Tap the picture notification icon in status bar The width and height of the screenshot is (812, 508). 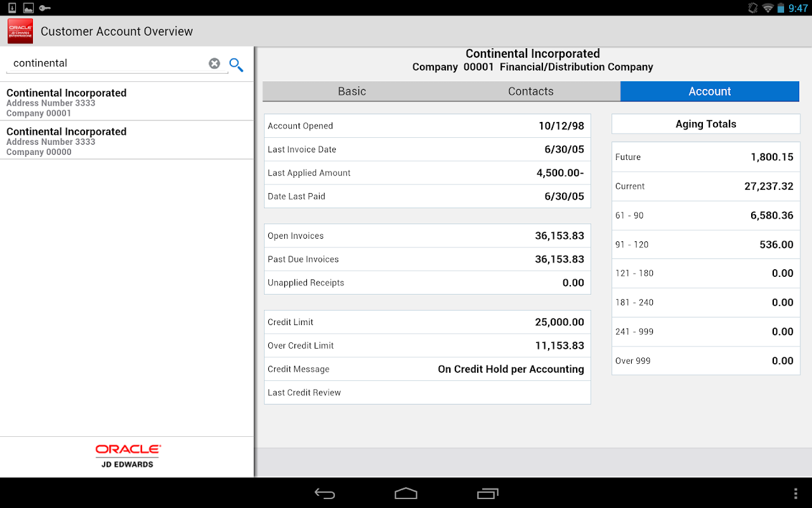click(29, 8)
